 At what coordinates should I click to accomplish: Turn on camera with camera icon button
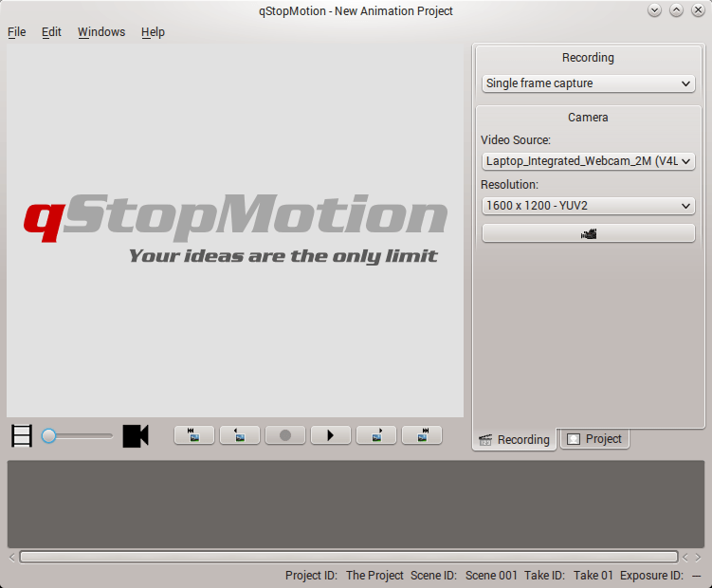[588, 233]
